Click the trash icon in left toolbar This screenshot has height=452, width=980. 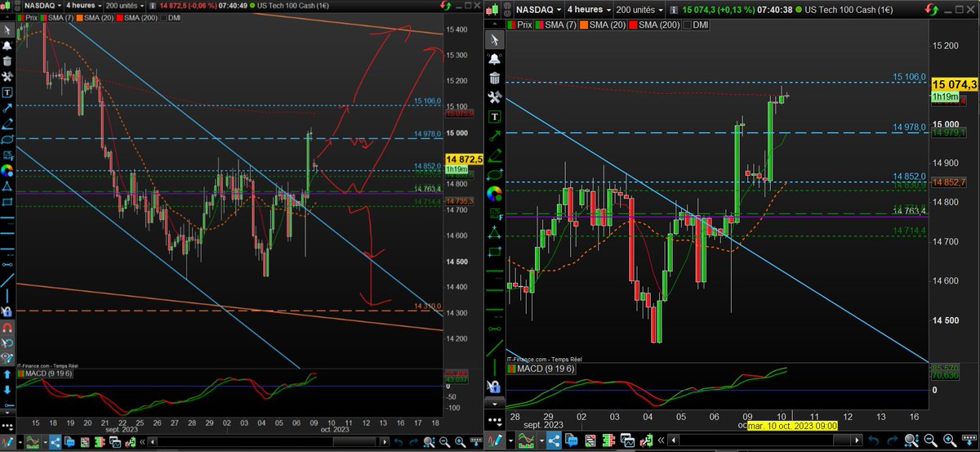(7, 60)
